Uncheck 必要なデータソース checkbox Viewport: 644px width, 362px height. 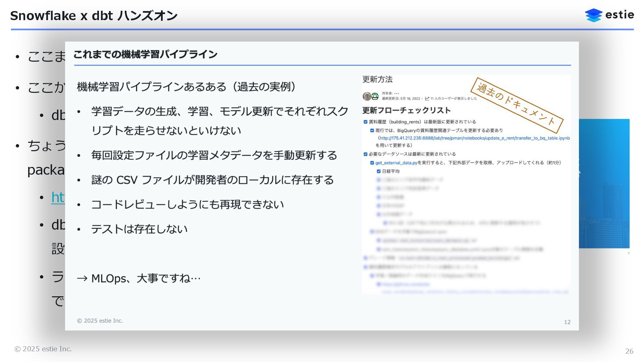[x=366, y=154]
